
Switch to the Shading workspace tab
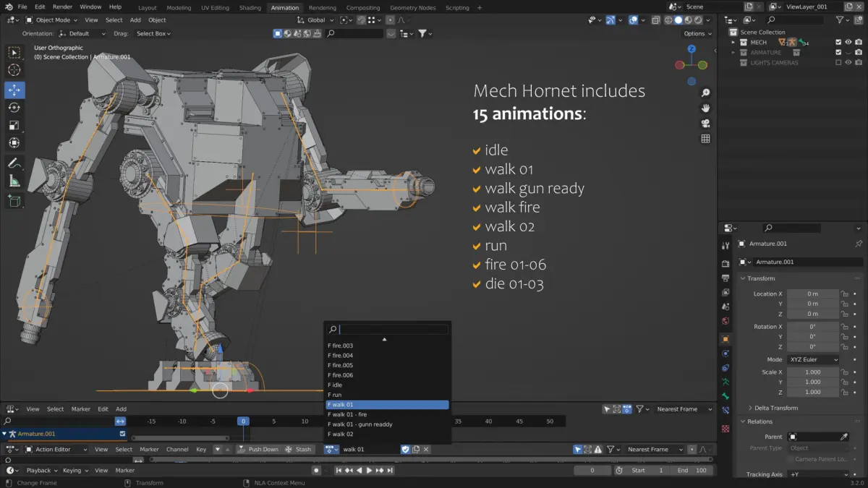pyautogui.click(x=250, y=7)
